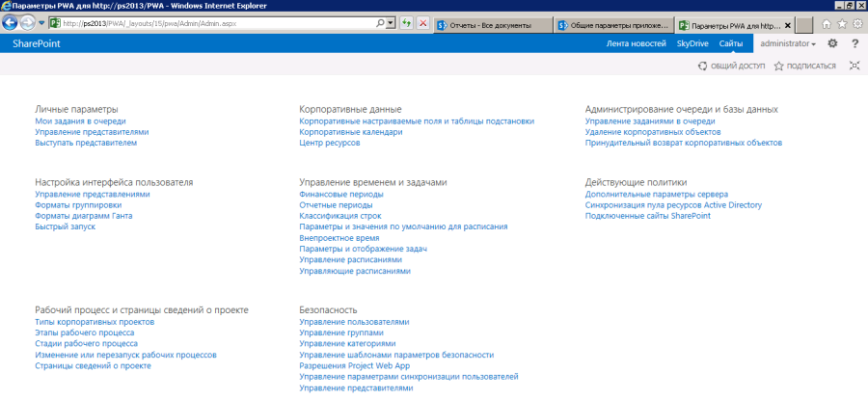The height and width of the screenshot is (399, 868).
Task: Open a new blank browser tab
Action: point(804,25)
